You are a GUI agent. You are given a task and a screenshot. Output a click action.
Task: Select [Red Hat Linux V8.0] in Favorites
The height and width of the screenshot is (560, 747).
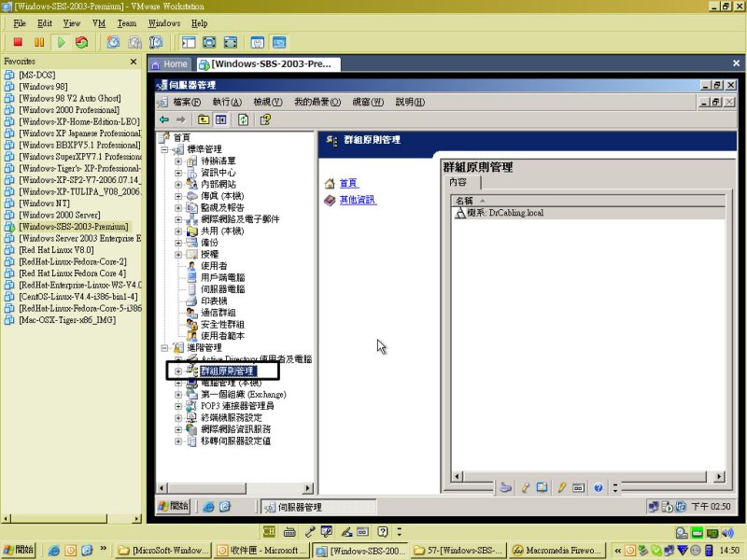(x=56, y=250)
